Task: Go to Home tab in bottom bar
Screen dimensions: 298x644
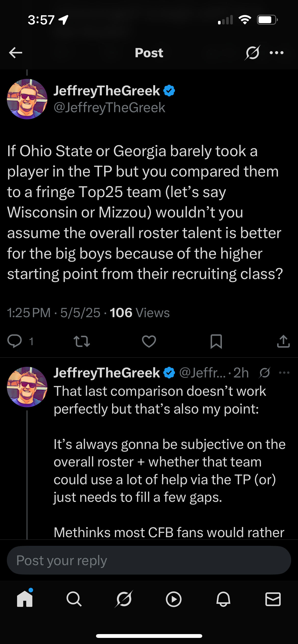Action: point(25,599)
